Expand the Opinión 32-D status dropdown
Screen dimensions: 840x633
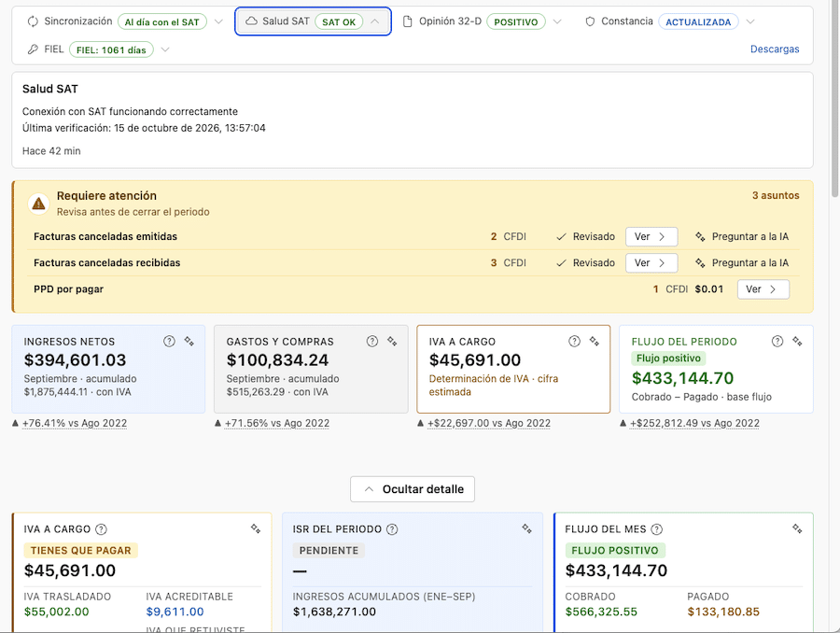[557, 21]
